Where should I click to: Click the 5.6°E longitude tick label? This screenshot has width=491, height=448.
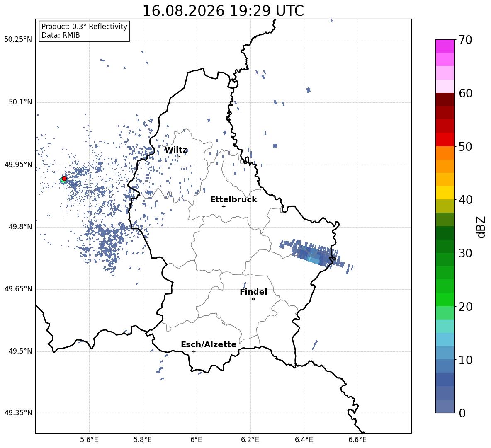89,440
